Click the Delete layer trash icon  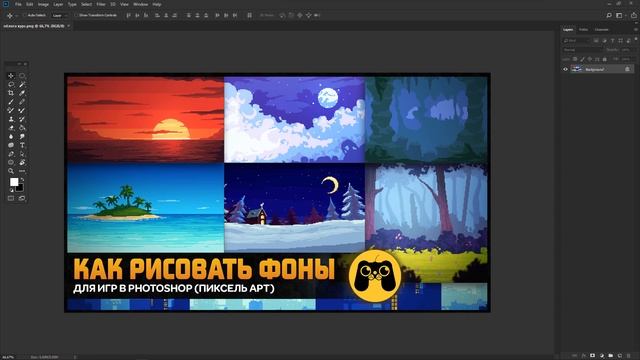(x=629, y=356)
